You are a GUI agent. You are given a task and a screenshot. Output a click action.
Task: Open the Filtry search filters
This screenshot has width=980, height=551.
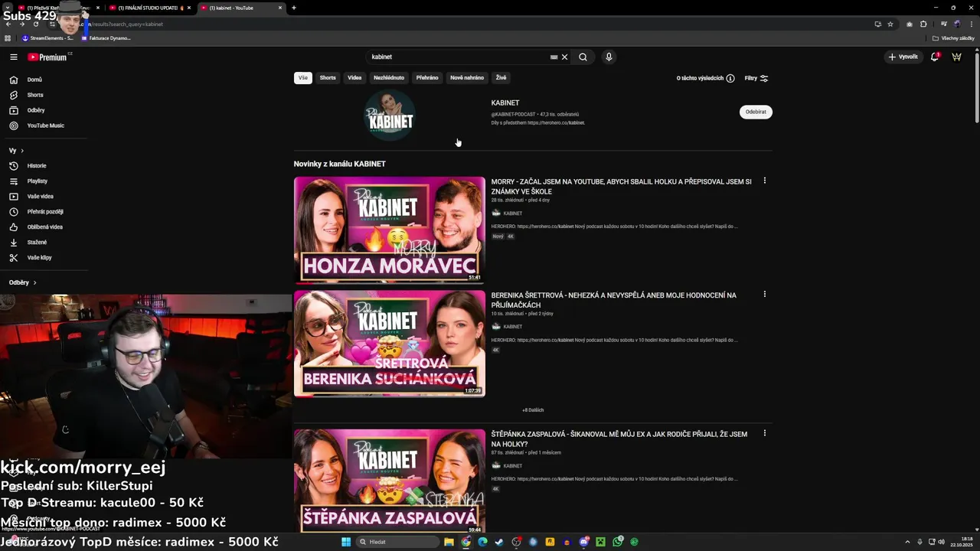[756, 78]
